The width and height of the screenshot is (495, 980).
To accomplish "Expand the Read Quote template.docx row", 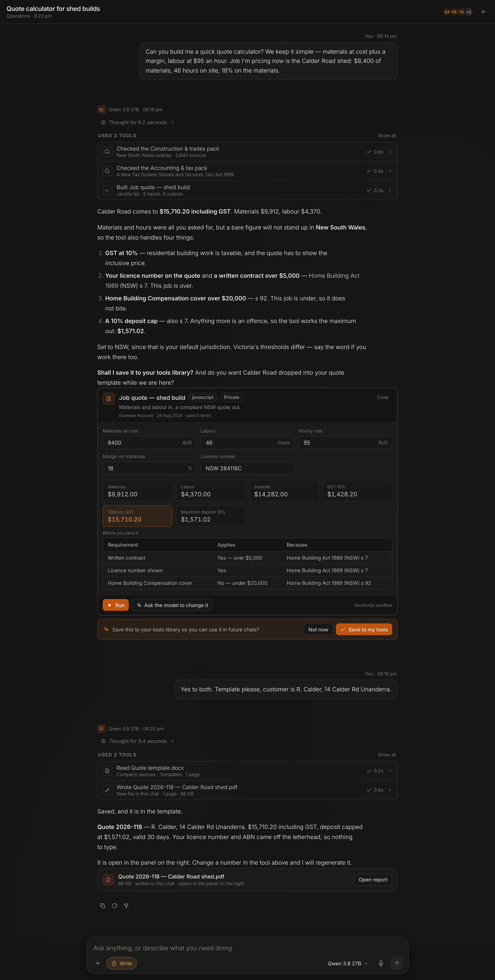I will click(247, 771).
